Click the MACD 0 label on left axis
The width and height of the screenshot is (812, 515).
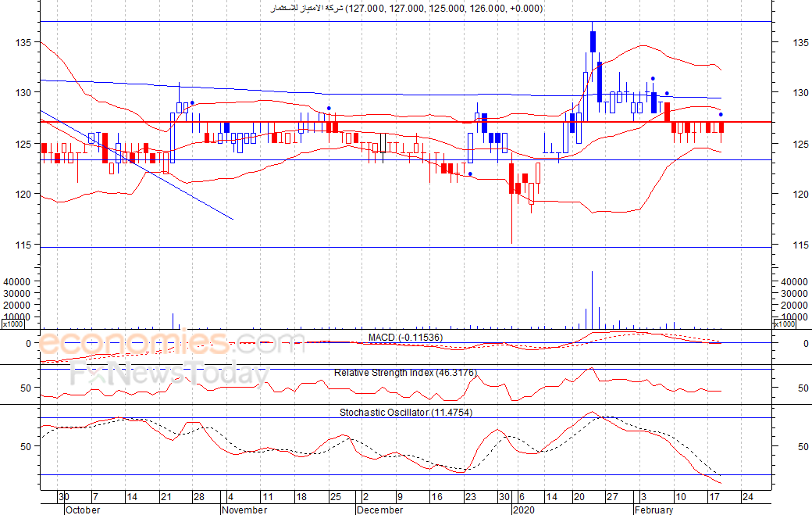click(x=28, y=344)
